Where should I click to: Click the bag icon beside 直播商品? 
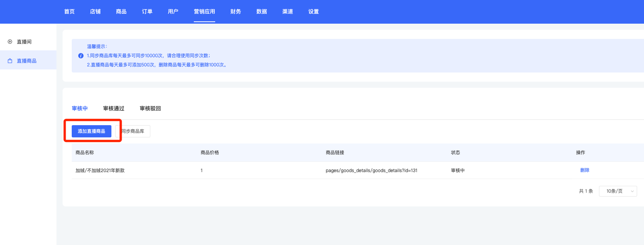10,61
